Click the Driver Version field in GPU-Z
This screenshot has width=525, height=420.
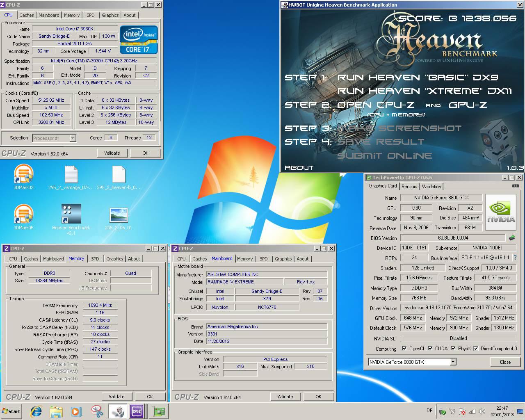pyautogui.click(x=458, y=308)
